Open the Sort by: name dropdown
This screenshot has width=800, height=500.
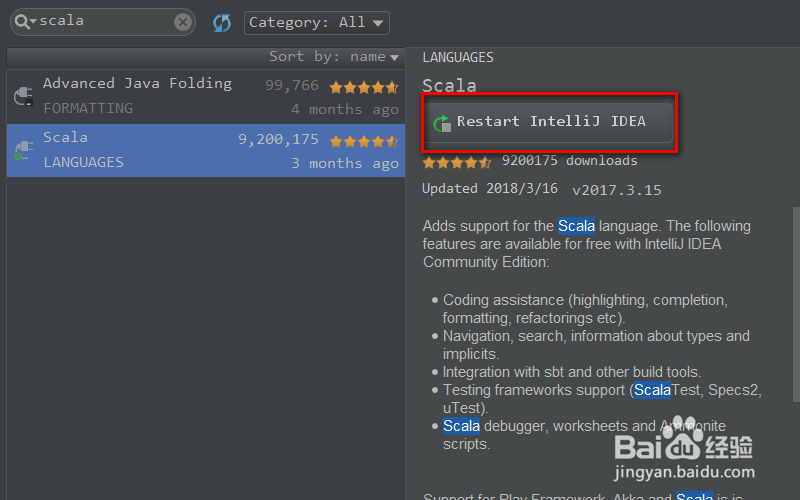point(334,57)
